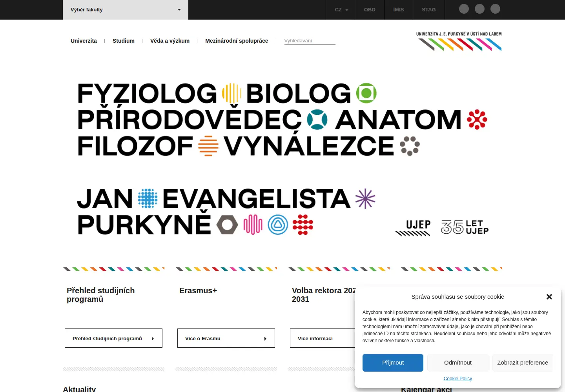Click the Přehled studijních programů button
Image resolution: width=565 pixels, height=392 pixels.
(113, 338)
